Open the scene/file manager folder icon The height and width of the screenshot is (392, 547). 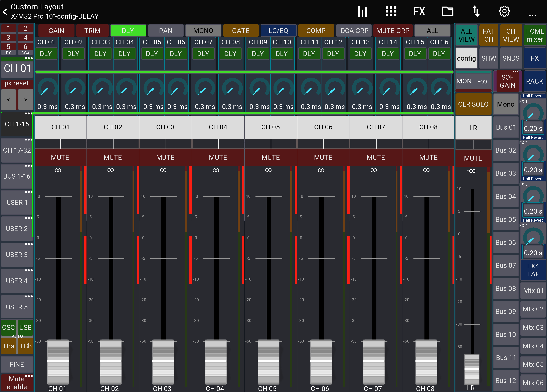pyautogui.click(x=448, y=11)
